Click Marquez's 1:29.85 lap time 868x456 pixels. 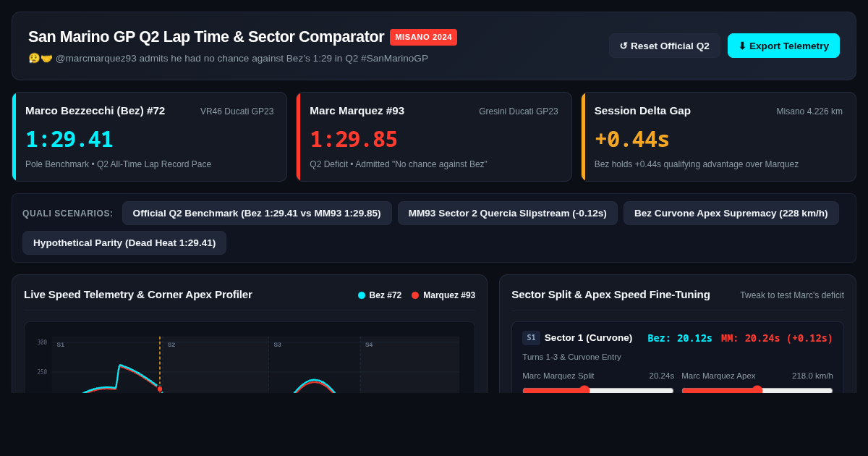pyautogui.click(x=354, y=139)
